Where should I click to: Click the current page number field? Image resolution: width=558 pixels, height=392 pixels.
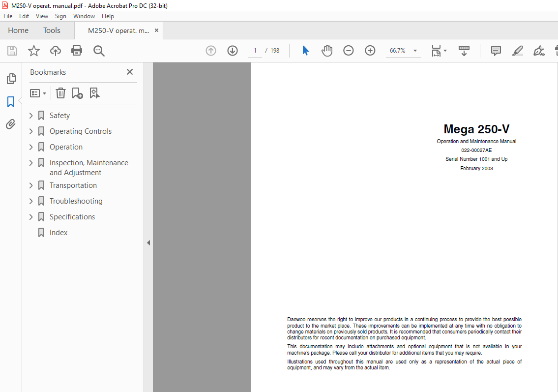(x=255, y=51)
